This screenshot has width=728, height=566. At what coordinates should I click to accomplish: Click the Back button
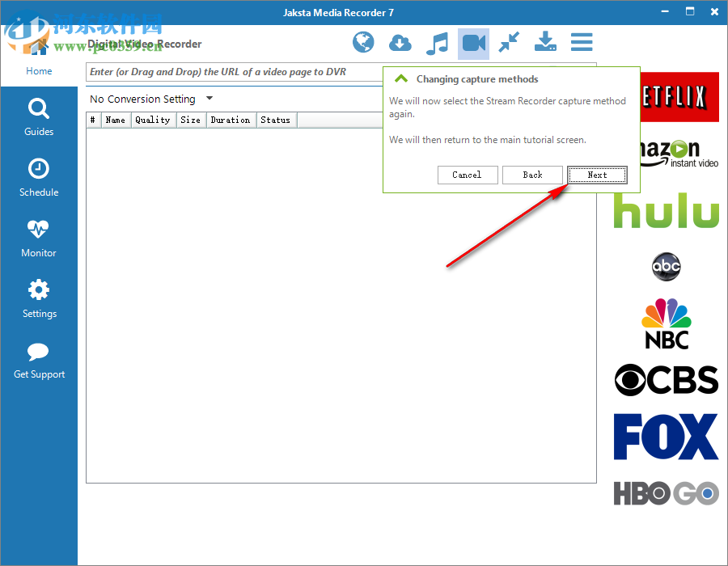(x=532, y=175)
